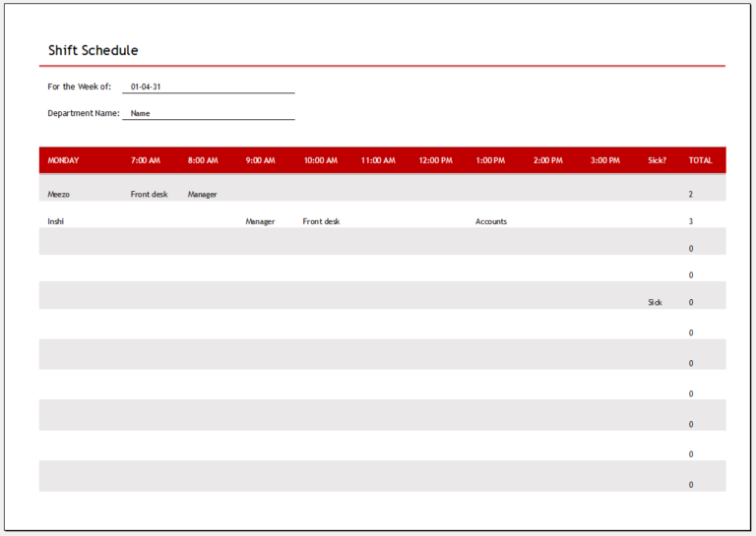This screenshot has height=536, width=756.
Task: Select the 7:00 AM column header
Action: pyautogui.click(x=145, y=160)
